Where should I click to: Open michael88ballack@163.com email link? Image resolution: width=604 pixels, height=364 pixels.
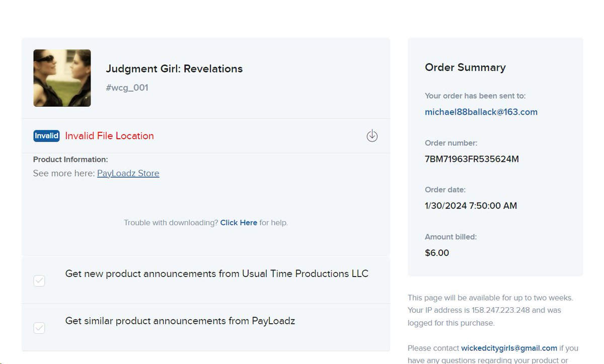pyautogui.click(x=481, y=112)
